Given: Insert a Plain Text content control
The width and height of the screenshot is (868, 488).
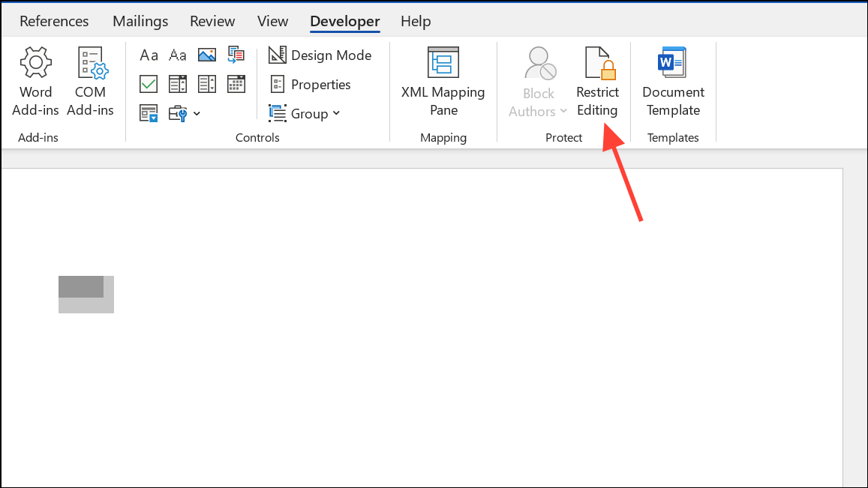Looking at the screenshot, I should (177, 55).
